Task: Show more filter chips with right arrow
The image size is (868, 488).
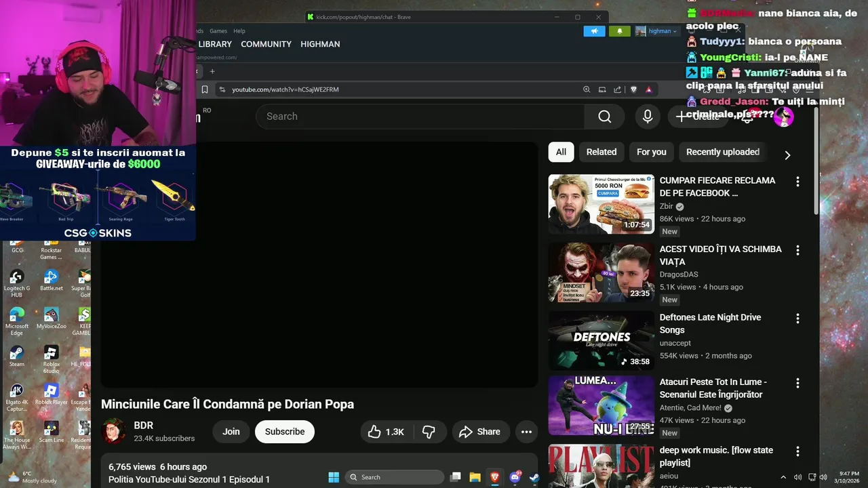Action: [x=787, y=155]
